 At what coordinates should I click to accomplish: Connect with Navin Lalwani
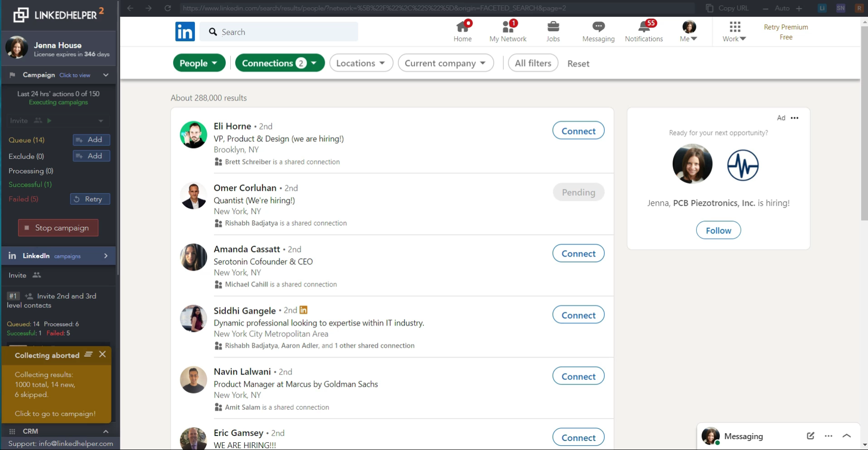pos(578,376)
